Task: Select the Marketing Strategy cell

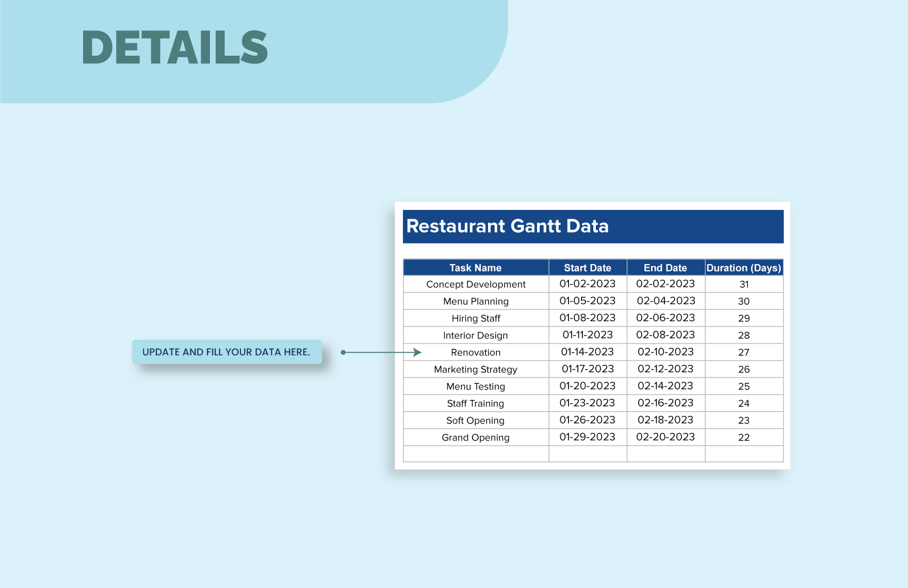Action: pyautogui.click(x=476, y=369)
